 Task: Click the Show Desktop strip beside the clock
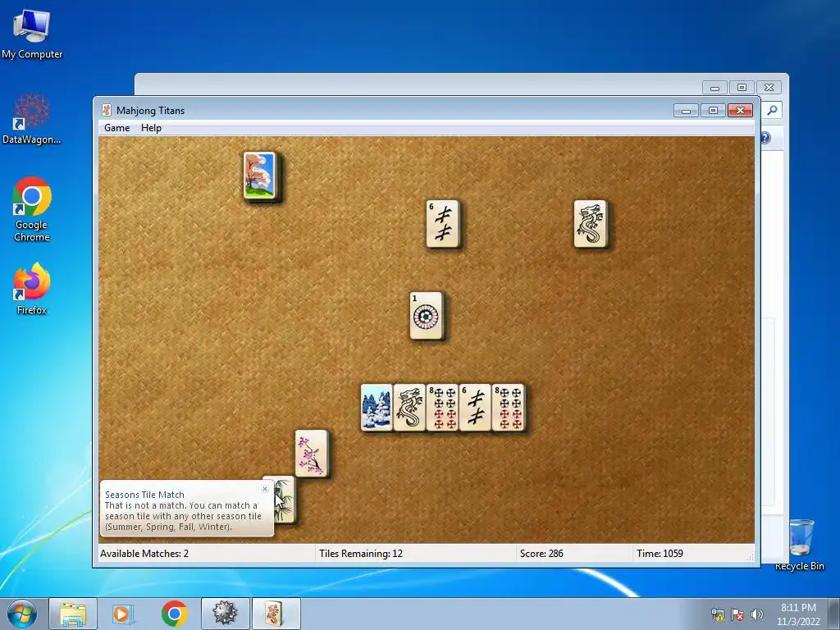click(834, 614)
